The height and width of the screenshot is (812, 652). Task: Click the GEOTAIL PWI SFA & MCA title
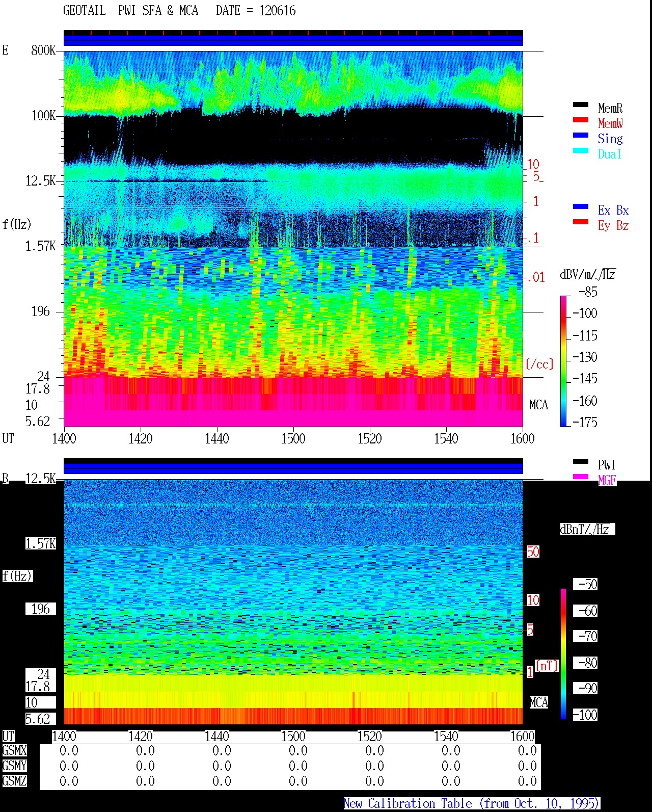tap(130, 11)
